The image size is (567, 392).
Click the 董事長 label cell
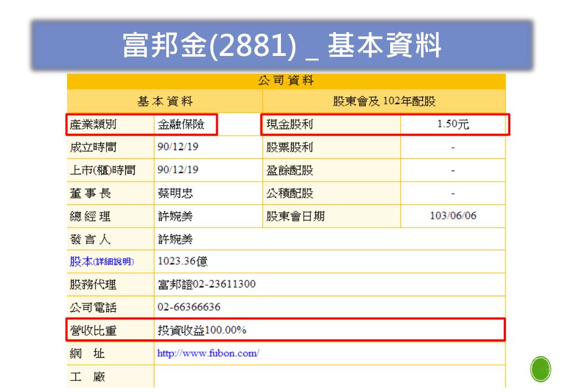tap(111, 193)
